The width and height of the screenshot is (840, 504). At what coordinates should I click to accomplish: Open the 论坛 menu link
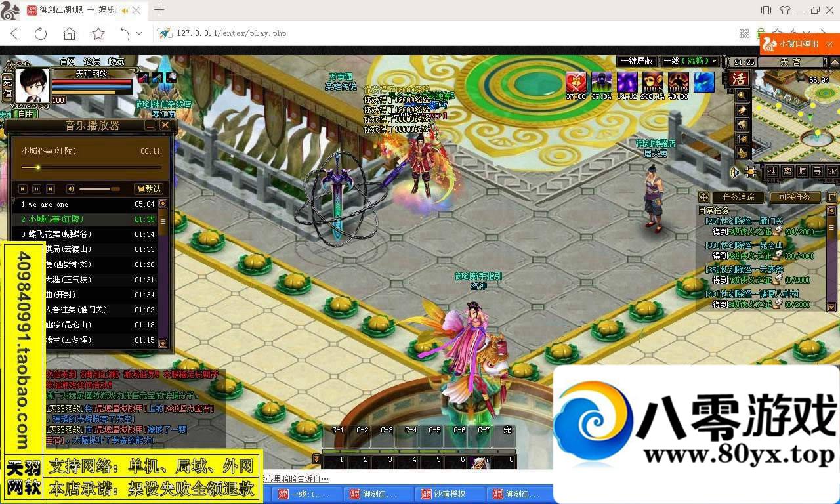point(92,61)
